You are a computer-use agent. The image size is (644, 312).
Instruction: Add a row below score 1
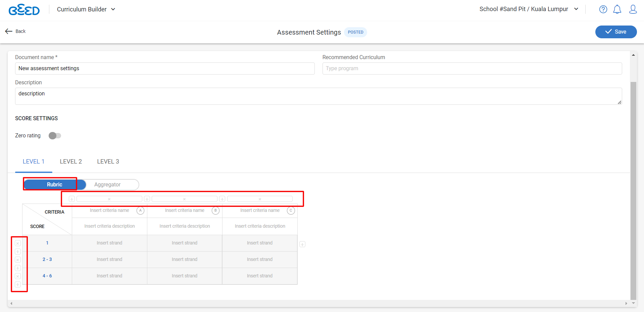click(x=18, y=252)
